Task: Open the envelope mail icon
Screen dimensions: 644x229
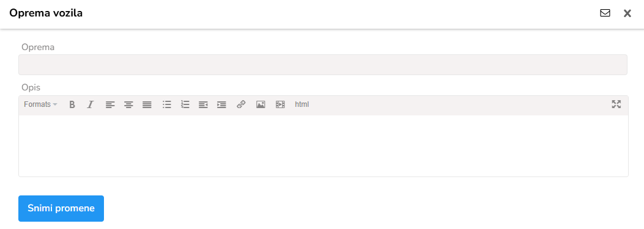Action: [x=605, y=13]
